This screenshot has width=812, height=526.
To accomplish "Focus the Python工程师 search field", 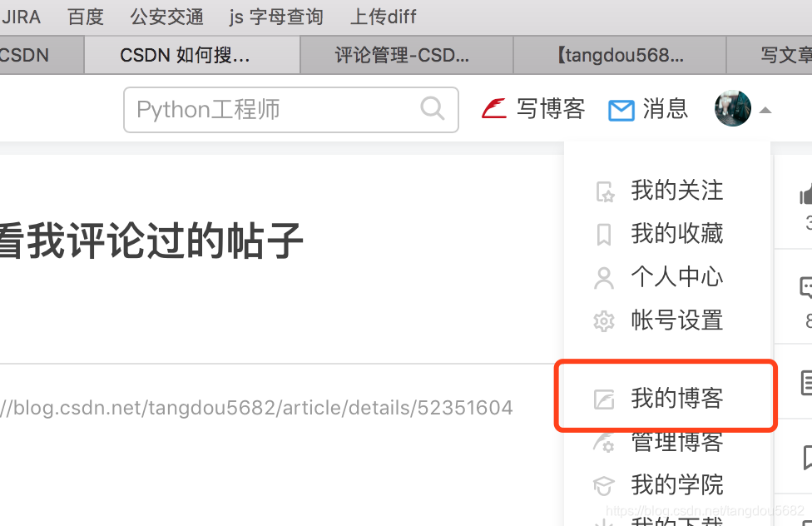I will coord(291,109).
